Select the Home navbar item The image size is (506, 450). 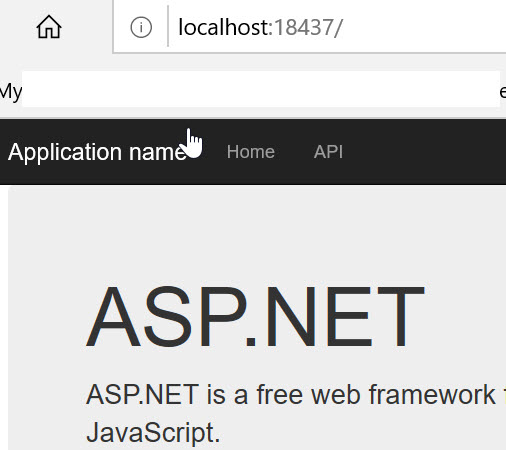point(251,152)
